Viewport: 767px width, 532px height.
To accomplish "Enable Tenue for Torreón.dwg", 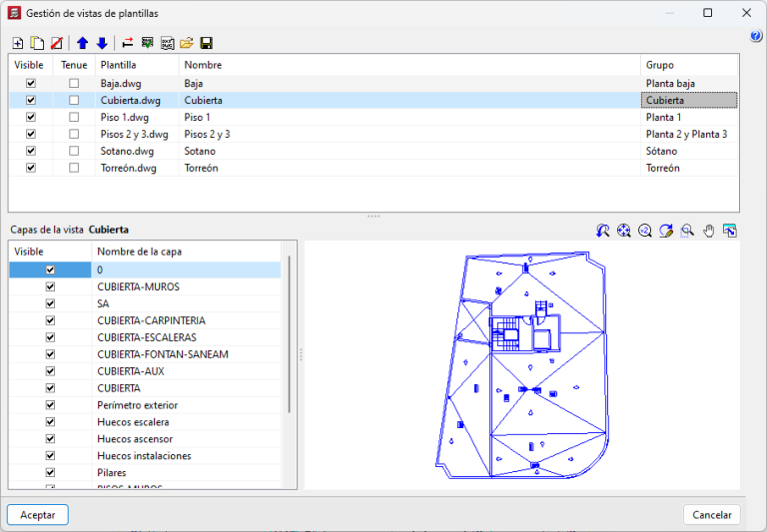I will click(74, 168).
